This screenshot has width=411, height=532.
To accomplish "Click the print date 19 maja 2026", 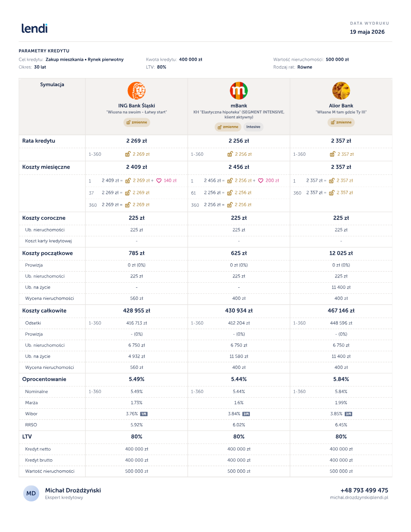I will 367,32.
